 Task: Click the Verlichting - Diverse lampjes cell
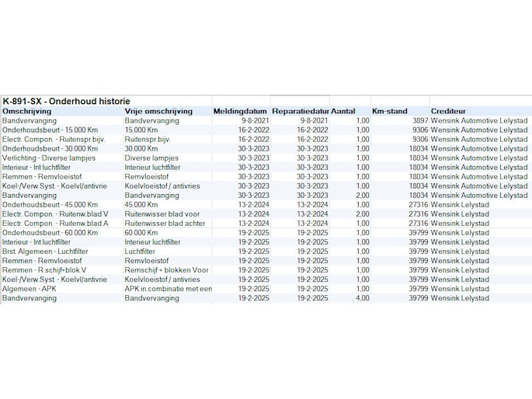[50, 158]
